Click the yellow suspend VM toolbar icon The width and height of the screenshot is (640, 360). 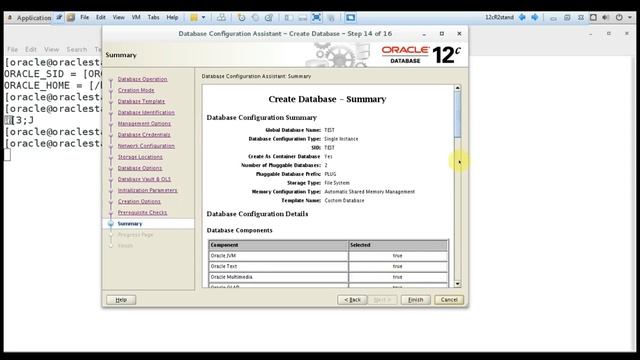194,18
